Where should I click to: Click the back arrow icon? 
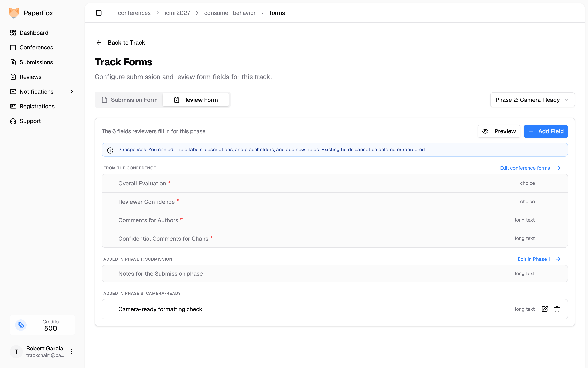click(x=99, y=43)
